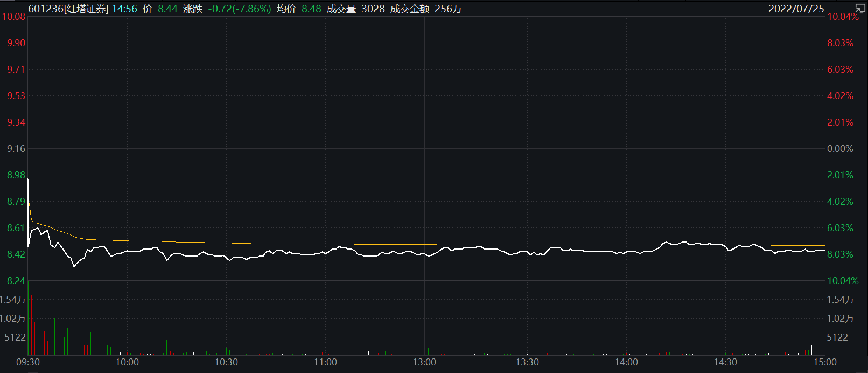The width and height of the screenshot is (868, 373).
Task: Select the 10:00 time axis marker
Action: 127,362
